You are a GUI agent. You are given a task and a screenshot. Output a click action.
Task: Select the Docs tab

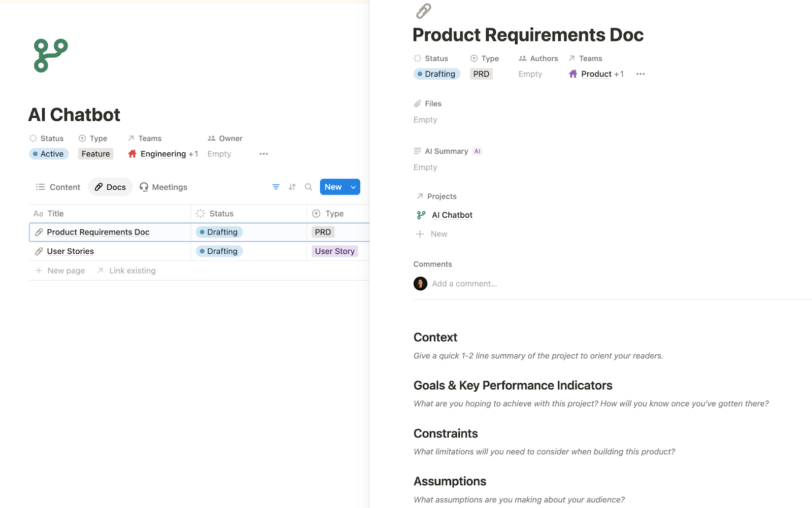[111, 187]
